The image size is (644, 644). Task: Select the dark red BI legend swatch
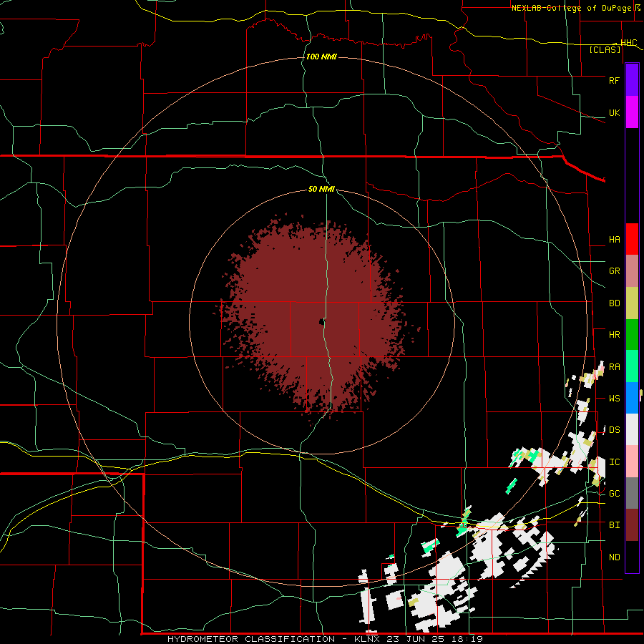click(x=632, y=525)
